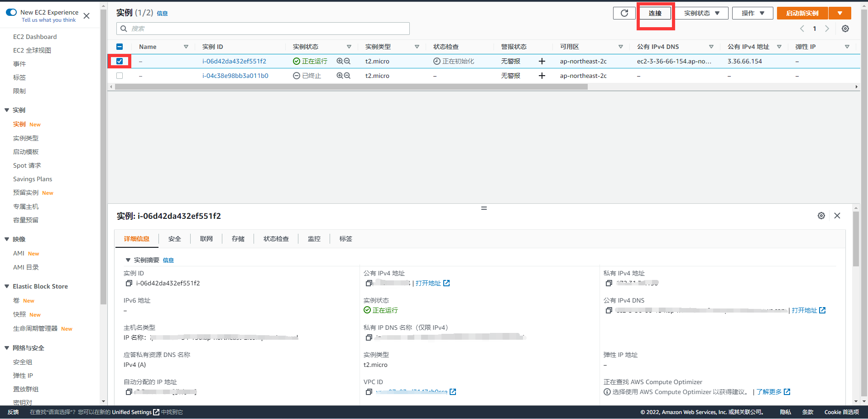The image size is (868, 419).
Task: Select the terminated instance checkbox
Action: 120,76
